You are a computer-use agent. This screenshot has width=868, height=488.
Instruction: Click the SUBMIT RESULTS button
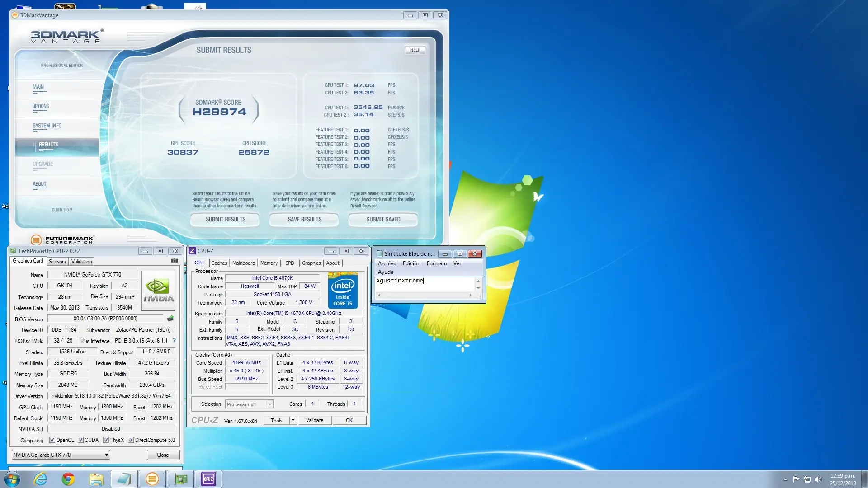click(x=225, y=220)
